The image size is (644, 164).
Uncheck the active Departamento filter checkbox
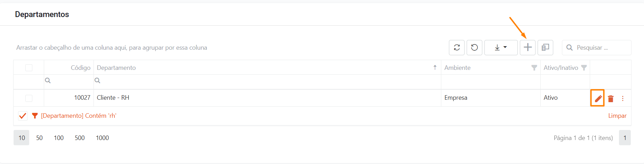23,116
